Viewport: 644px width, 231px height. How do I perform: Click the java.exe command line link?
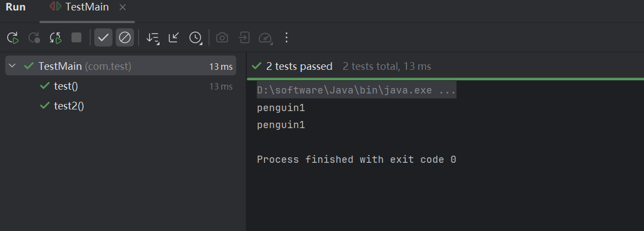[x=356, y=90]
